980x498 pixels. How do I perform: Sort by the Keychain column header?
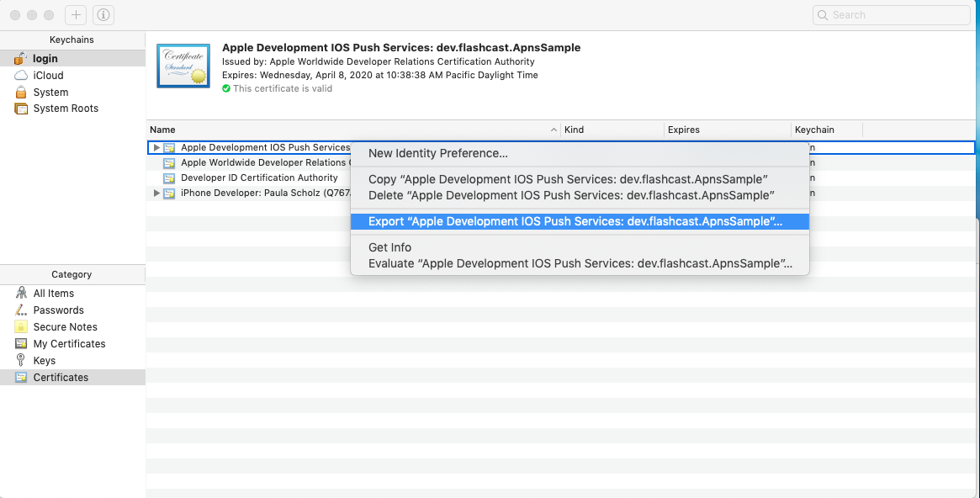[x=827, y=130]
